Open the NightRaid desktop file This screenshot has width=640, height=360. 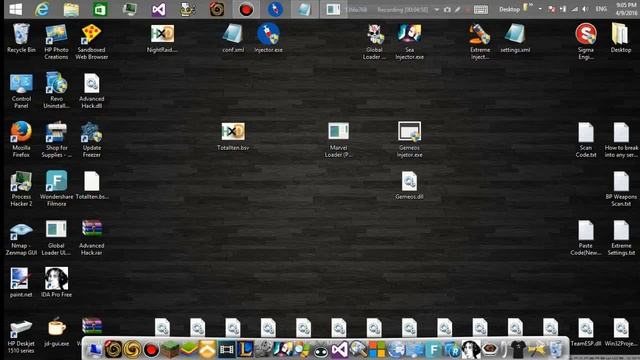[x=162, y=38]
